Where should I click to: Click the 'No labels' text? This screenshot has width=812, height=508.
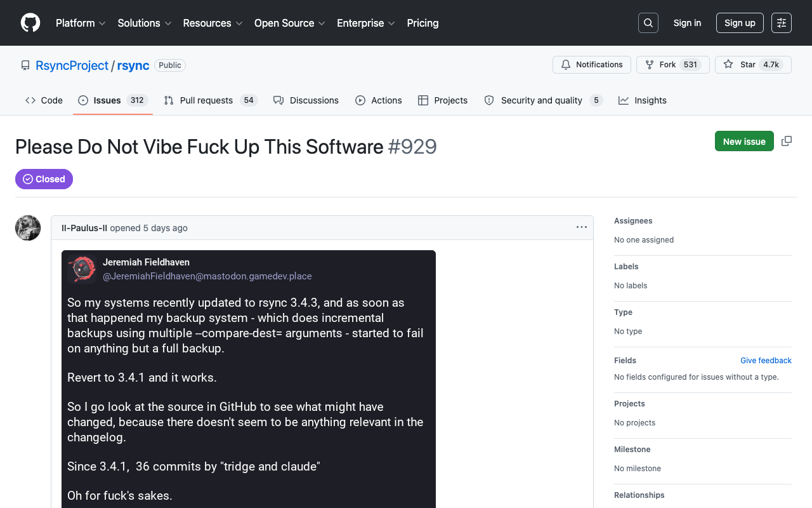[631, 286]
